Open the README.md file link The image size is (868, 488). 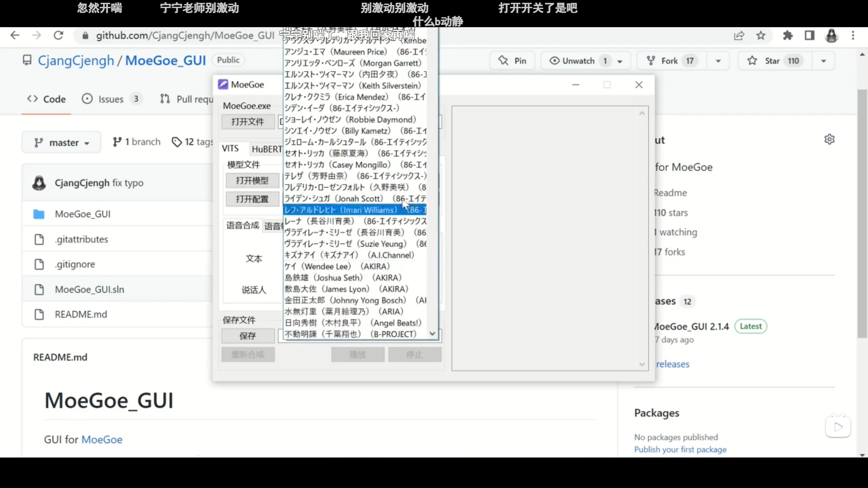[x=81, y=314]
